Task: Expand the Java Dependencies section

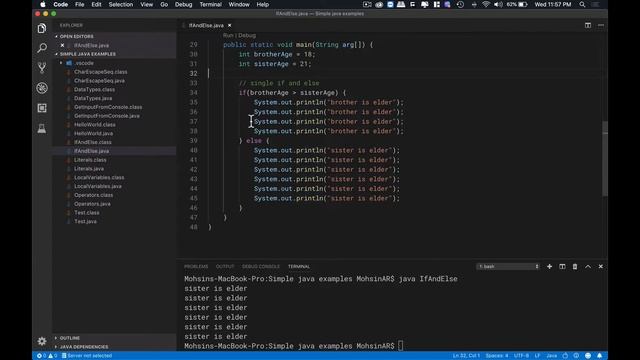Action: click(x=84, y=347)
